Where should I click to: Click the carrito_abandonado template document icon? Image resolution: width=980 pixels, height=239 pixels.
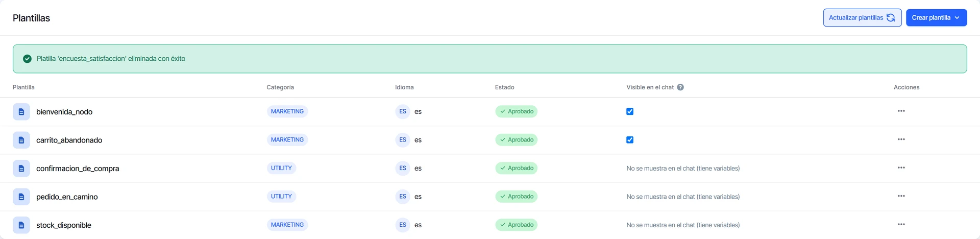coord(21,140)
